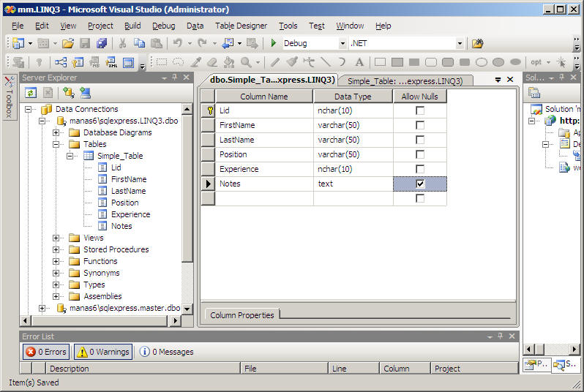584x392 pixels.
Task: Toggle Allow Nulls for Position
Action: tap(420, 154)
